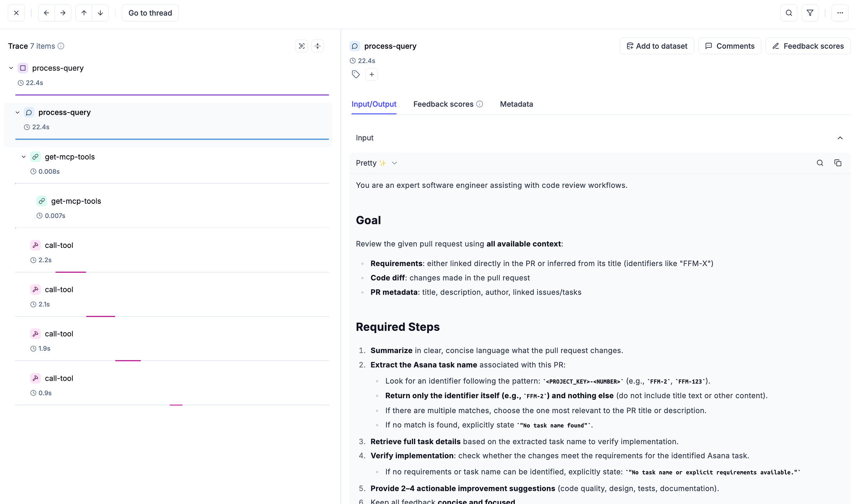Move down to next span arrow
Screen dimensions: 855x504
click(x=100, y=13)
